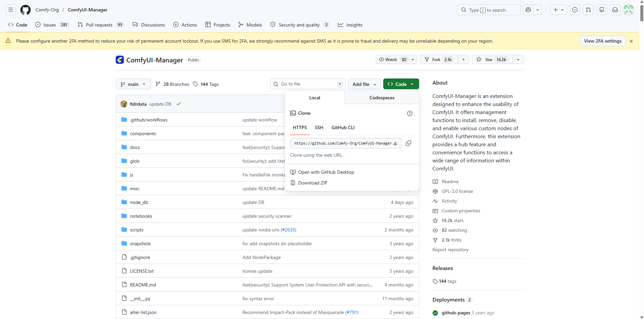644x319 pixels.
Task: Click Report repository link
Action: 450,250
